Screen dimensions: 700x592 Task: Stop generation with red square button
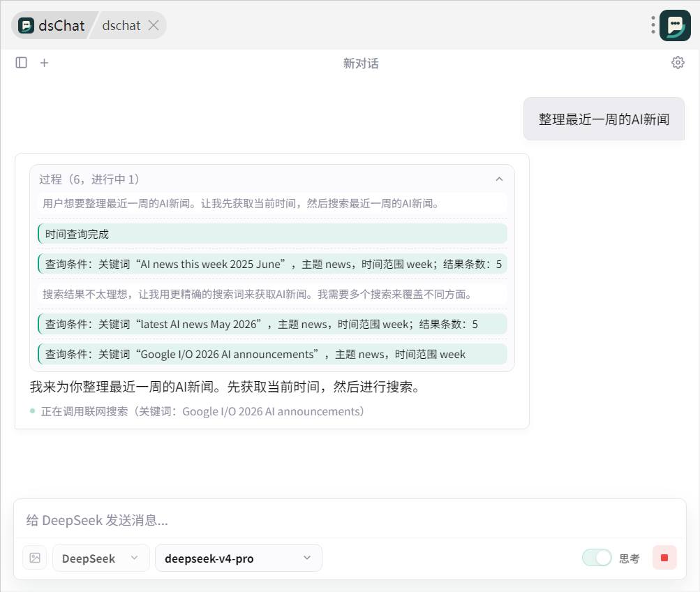(664, 558)
